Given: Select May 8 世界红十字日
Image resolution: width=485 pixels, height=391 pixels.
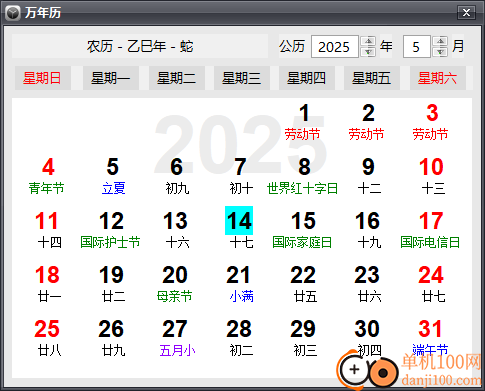Looking at the screenshot, I should [303, 176].
